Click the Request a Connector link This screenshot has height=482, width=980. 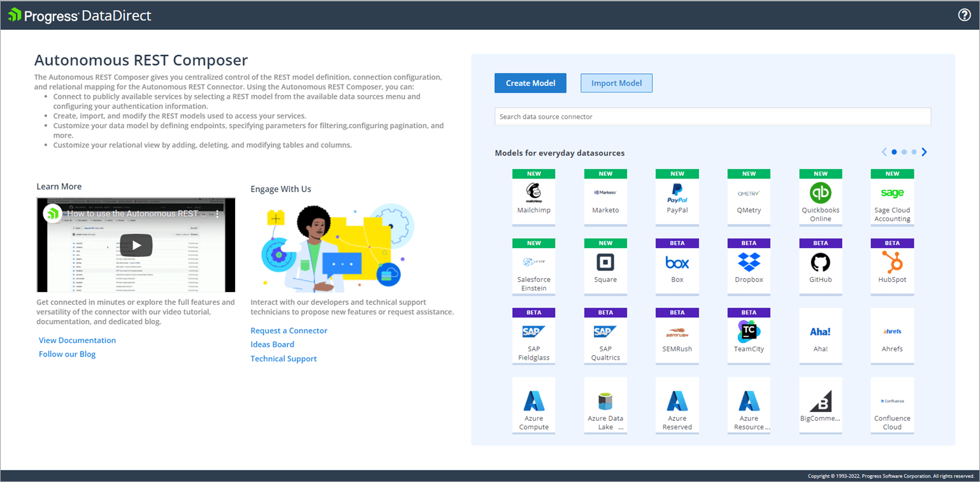289,331
